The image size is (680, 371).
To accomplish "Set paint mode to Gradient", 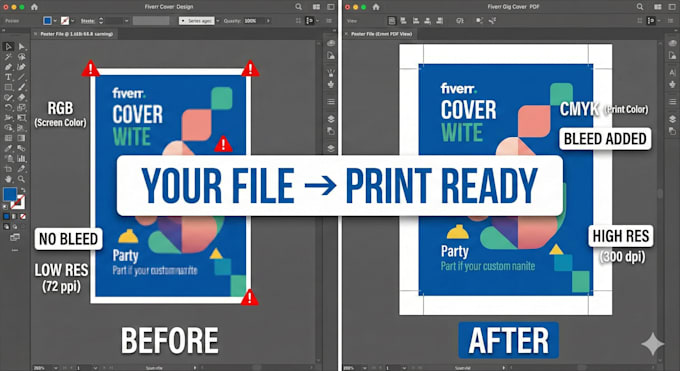I will point(14,216).
